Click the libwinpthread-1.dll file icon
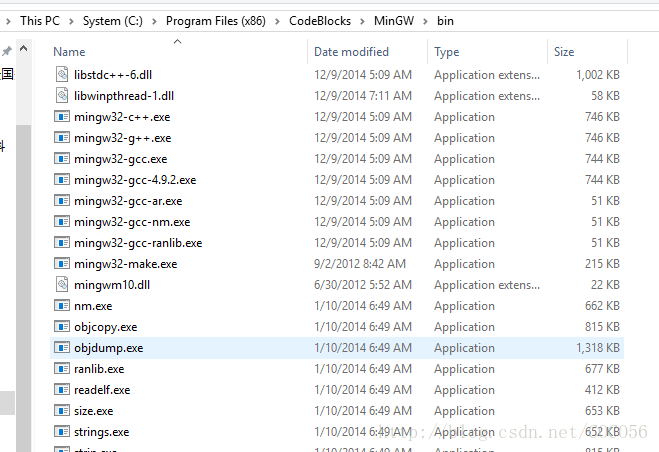Viewport: 659px width, 452px height. tap(62, 95)
